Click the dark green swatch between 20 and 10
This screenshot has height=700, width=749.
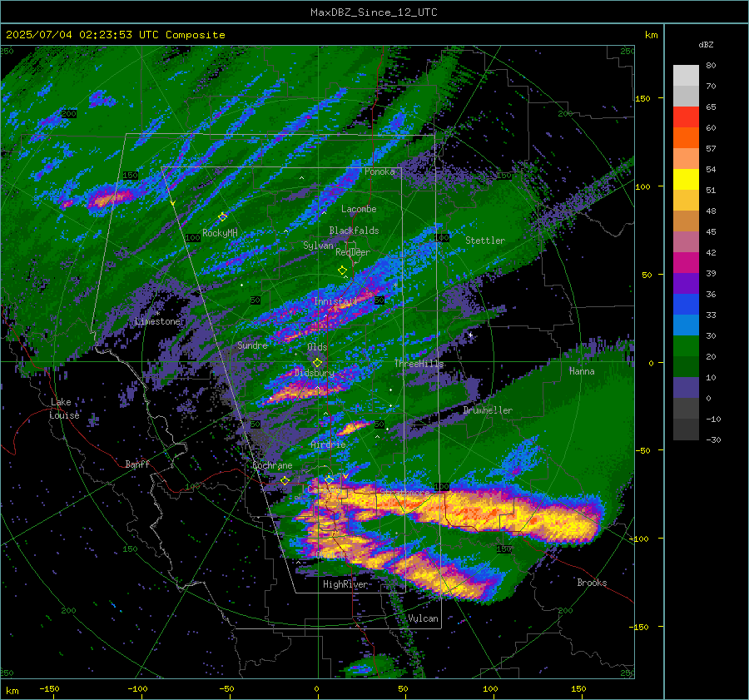pos(686,367)
